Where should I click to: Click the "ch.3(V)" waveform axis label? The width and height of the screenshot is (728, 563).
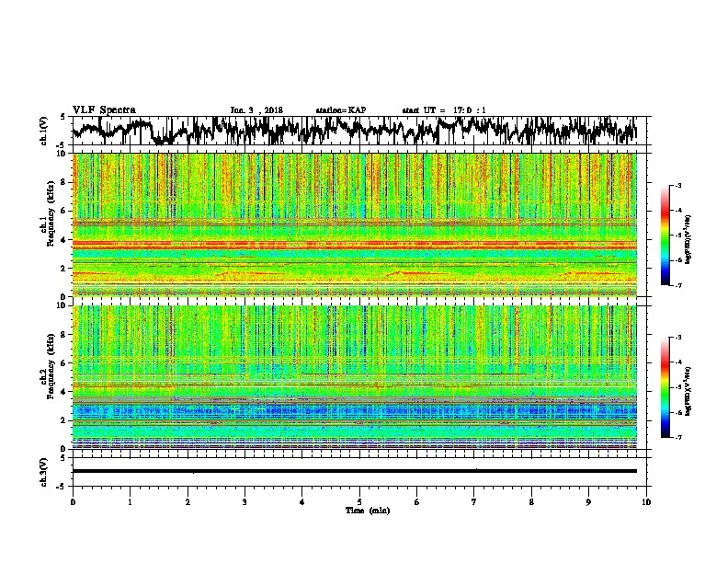point(44,472)
